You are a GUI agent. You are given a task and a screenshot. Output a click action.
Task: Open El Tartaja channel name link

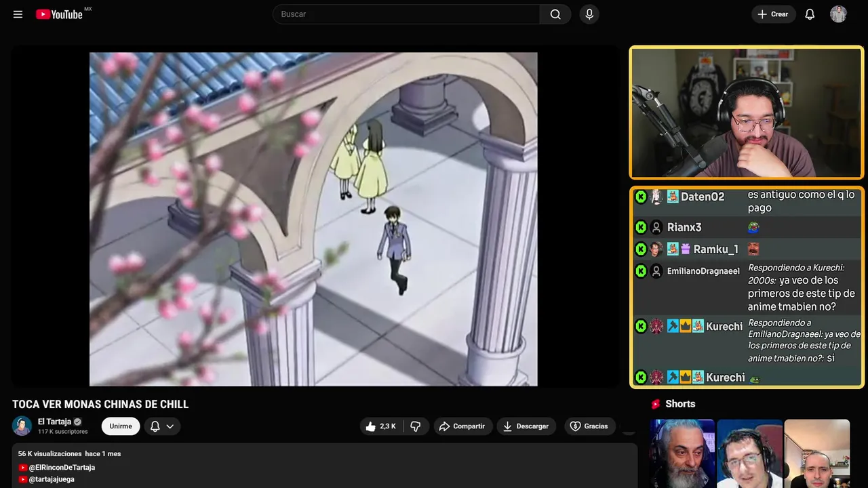54,422
